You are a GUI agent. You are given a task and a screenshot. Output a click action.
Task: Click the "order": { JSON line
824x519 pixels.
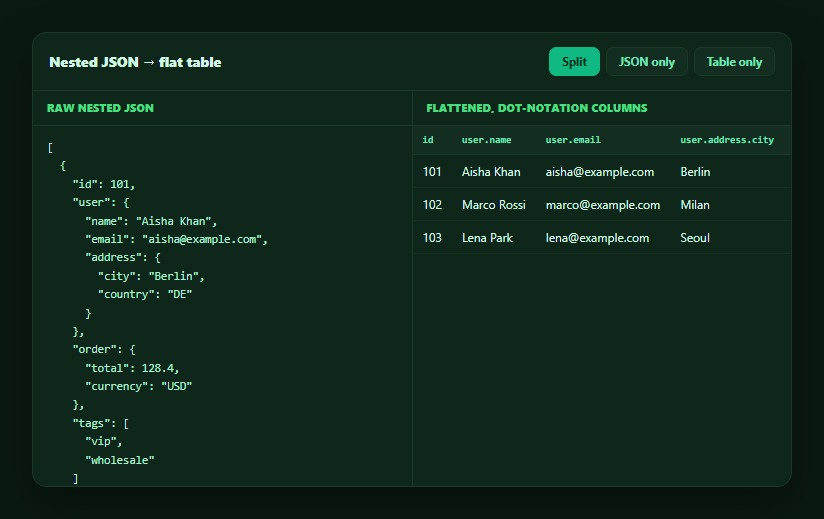coord(104,349)
